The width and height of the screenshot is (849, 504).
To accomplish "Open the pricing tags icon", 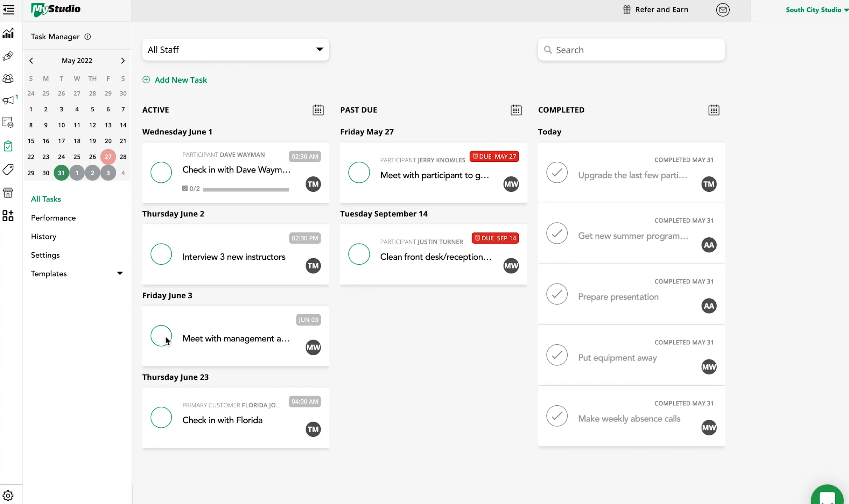I will tap(8, 169).
